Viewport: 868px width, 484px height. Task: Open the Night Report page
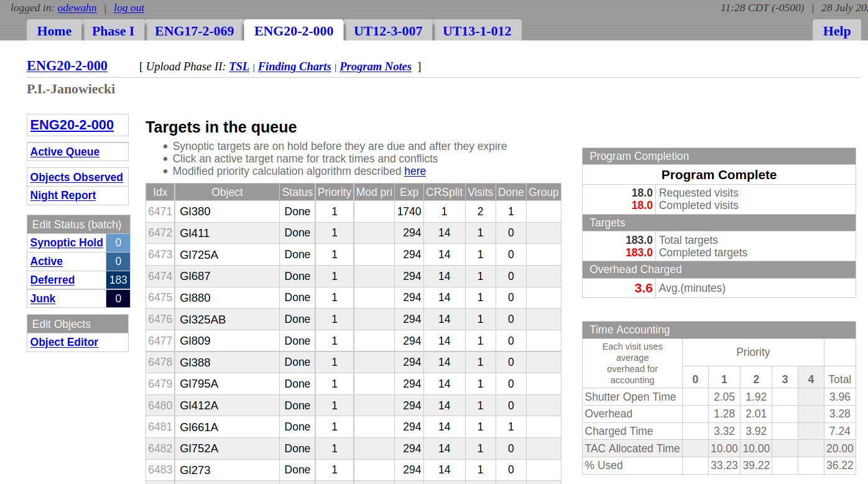[63, 195]
